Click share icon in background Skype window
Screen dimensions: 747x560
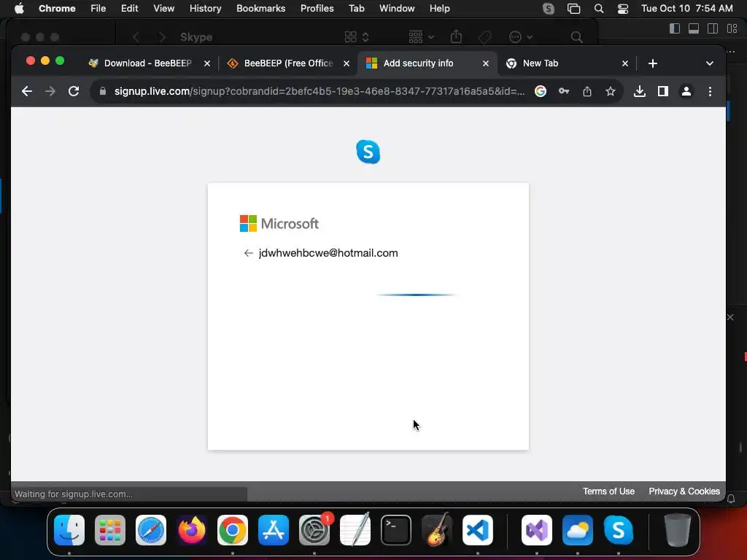coord(457,36)
